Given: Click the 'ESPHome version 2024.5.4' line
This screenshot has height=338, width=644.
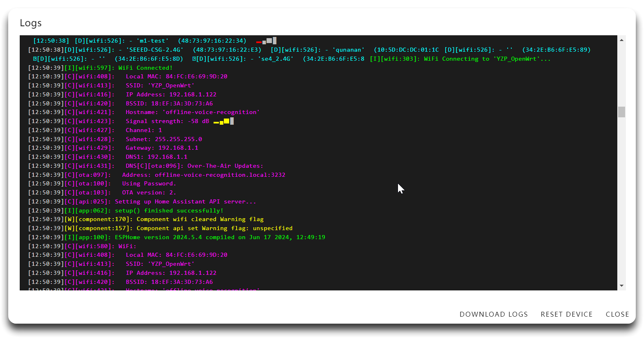Looking at the screenshot, I should [x=177, y=237].
